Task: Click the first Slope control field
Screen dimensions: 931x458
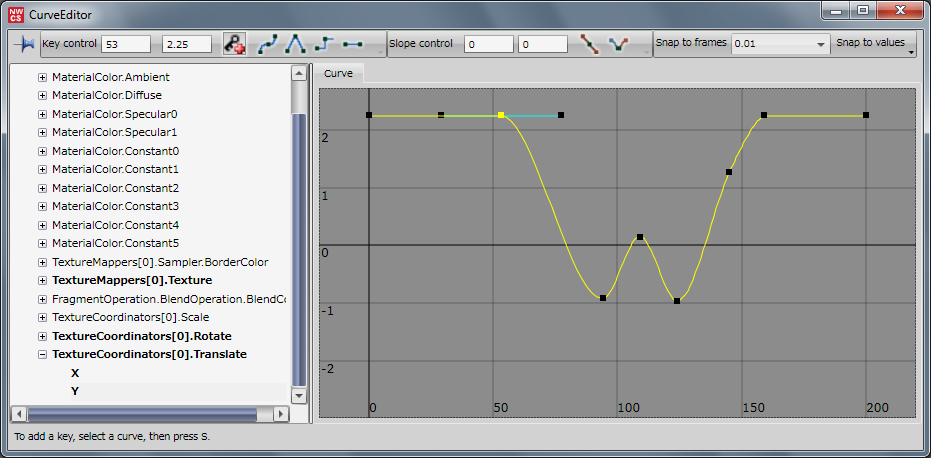Action: click(x=489, y=45)
